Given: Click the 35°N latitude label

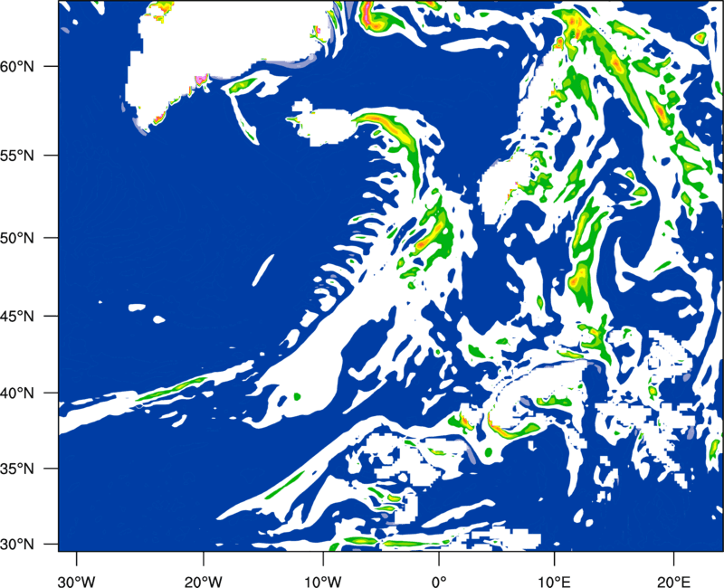Looking at the screenshot, I should pyautogui.click(x=16, y=469).
